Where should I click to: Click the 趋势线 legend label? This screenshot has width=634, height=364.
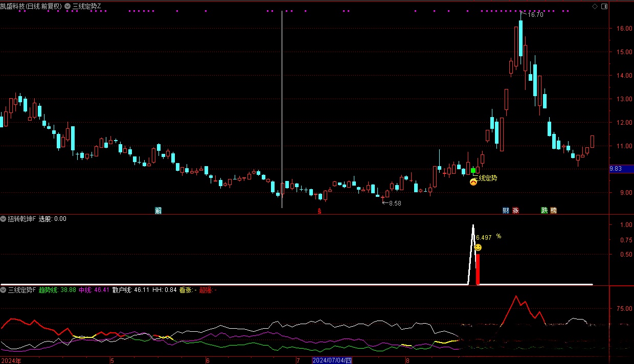(49, 290)
